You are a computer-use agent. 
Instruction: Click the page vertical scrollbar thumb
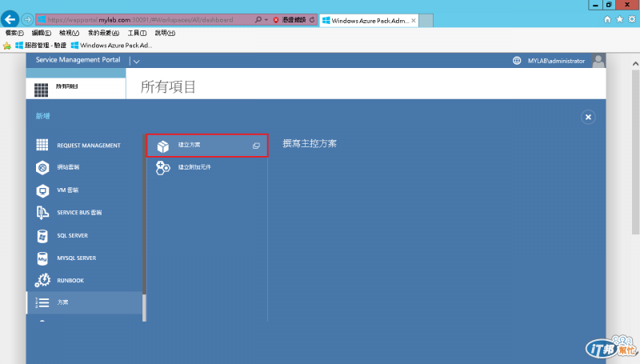pyautogui.click(x=635, y=152)
